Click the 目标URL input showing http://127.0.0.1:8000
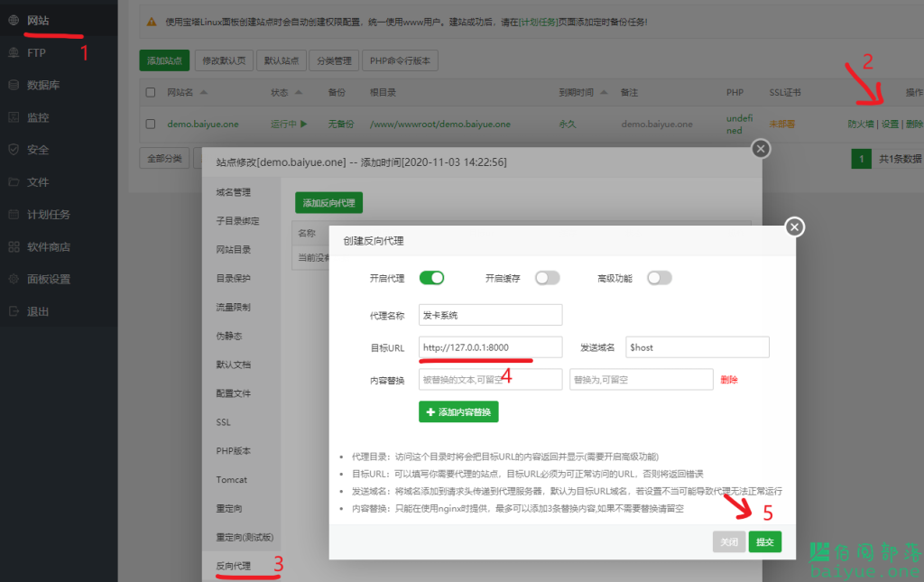The width and height of the screenshot is (924, 582). coord(490,346)
